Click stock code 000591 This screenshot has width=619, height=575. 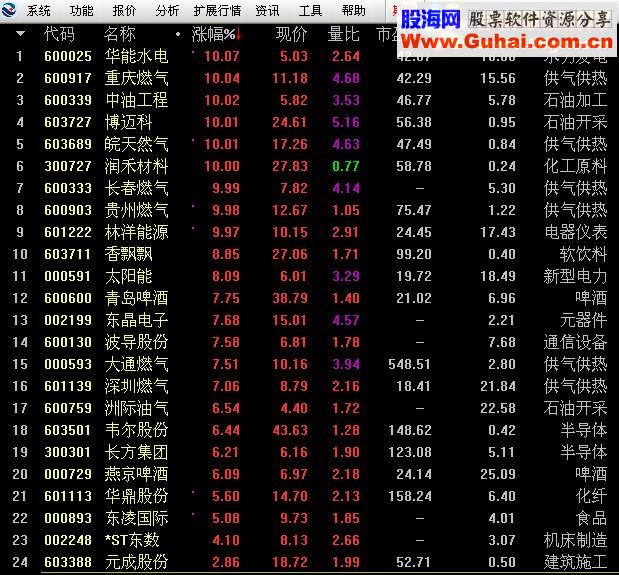[x=68, y=276]
